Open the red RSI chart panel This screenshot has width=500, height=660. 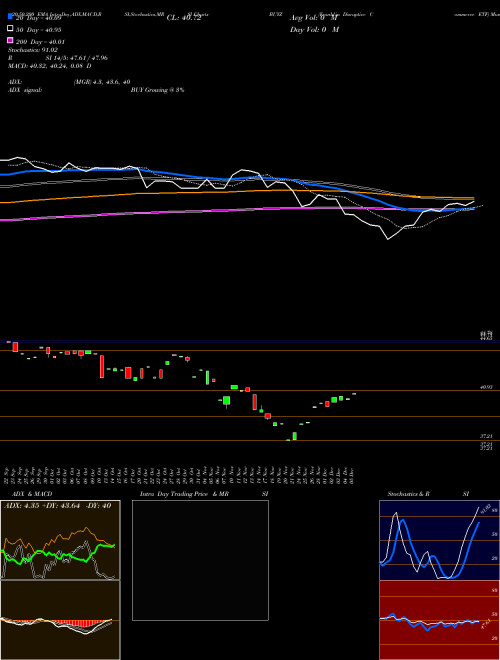pyautogui.click(x=439, y=620)
